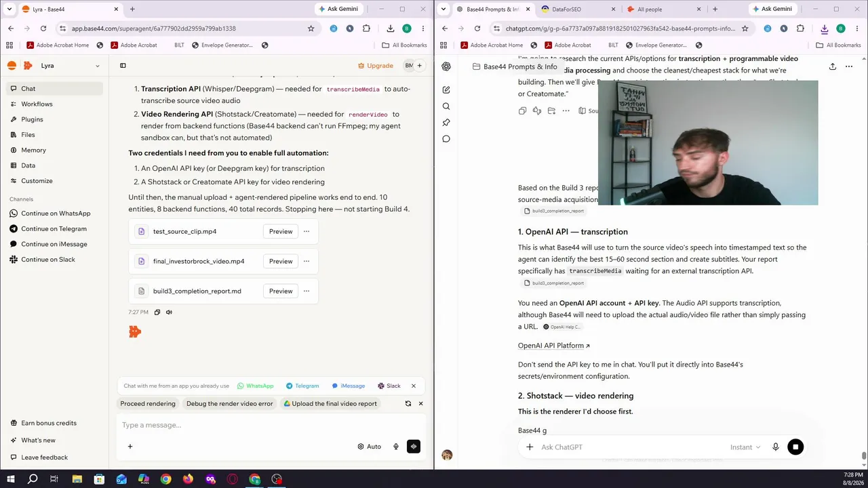868x488 pixels.
Task: Copy the Base44 message at 7:27 PM
Action: click(157, 312)
